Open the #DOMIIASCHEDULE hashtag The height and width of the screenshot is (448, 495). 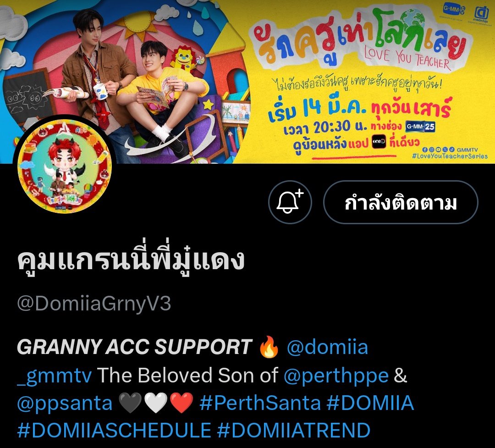(x=114, y=430)
